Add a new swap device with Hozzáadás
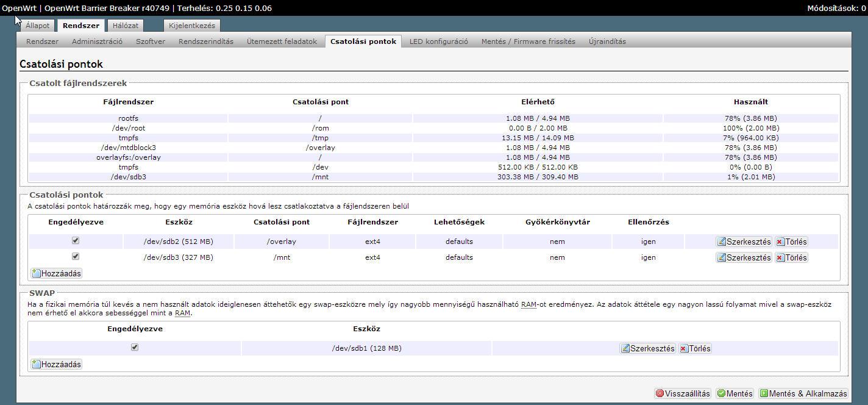The height and width of the screenshot is (405, 868). 56,364
